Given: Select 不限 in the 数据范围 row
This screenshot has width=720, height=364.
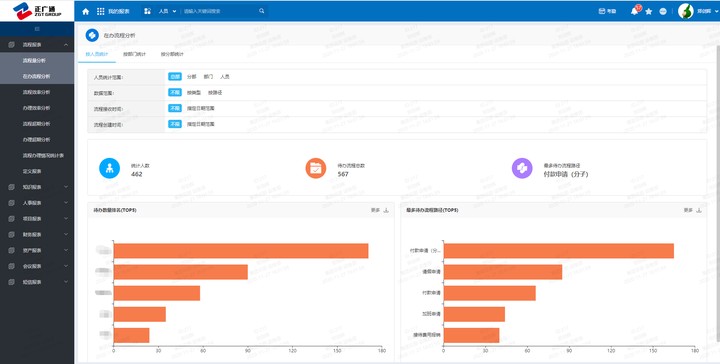Looking at the screenshot, I should (175, 92).
